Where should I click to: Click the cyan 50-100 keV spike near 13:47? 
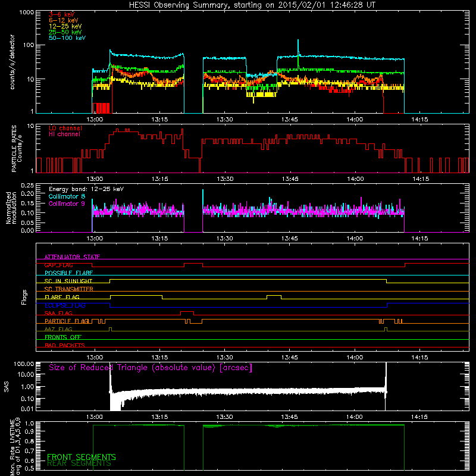click(298, 48)
